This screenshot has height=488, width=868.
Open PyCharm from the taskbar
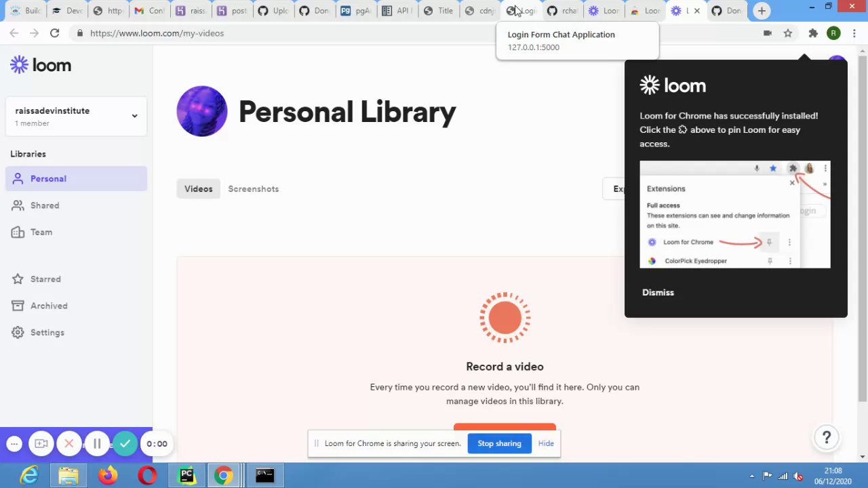point(186,475)
